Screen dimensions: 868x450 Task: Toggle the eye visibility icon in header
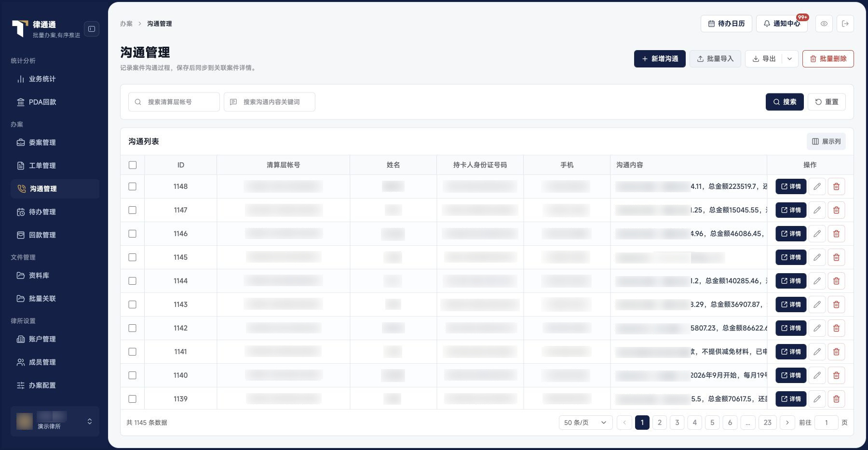tap(824, 24)
